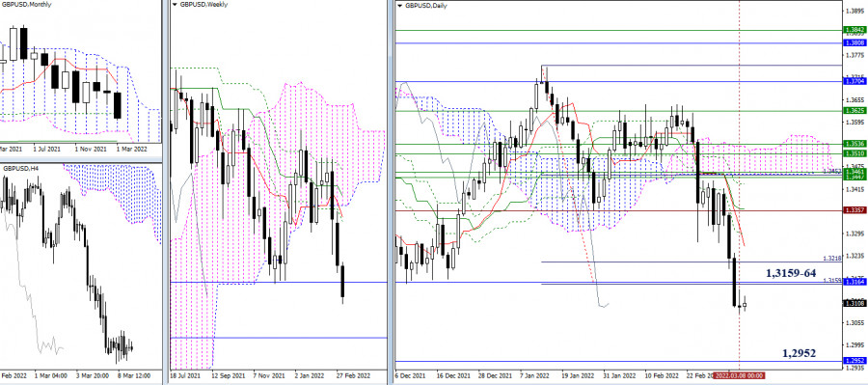Click the 1,2952 chart annotation text
Screen dimensions: 868x385
[x=799, y=353]
